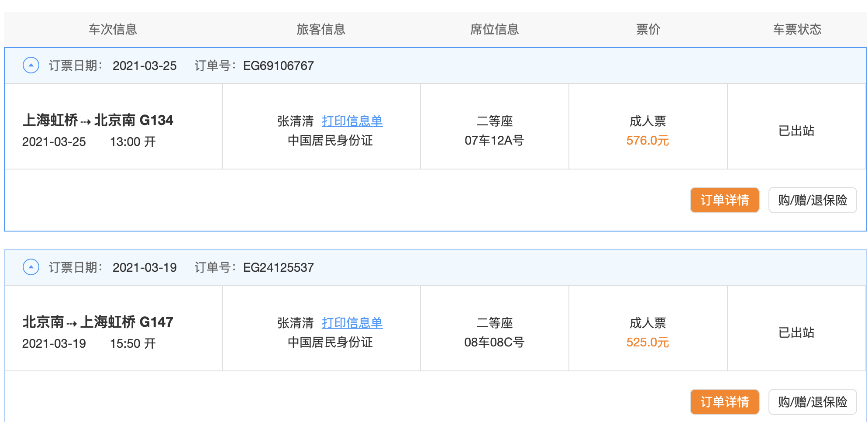Select order number EG69106767 text

[x=278, y=66]
